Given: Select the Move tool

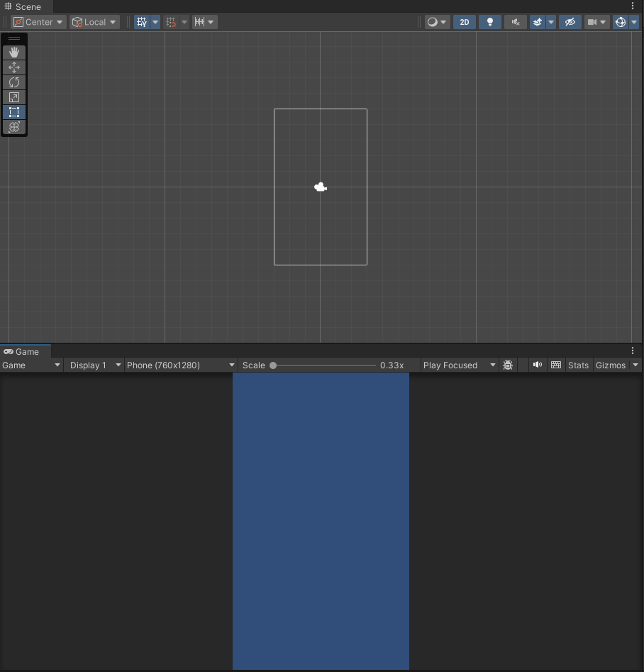Looking at the screenshot, I should [14, 67].
